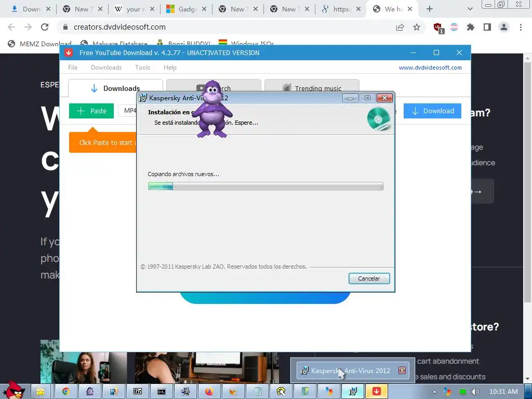The image size is (532, 399).
Task: Open the volume speaker tray icon
Action: click(475, 392)
